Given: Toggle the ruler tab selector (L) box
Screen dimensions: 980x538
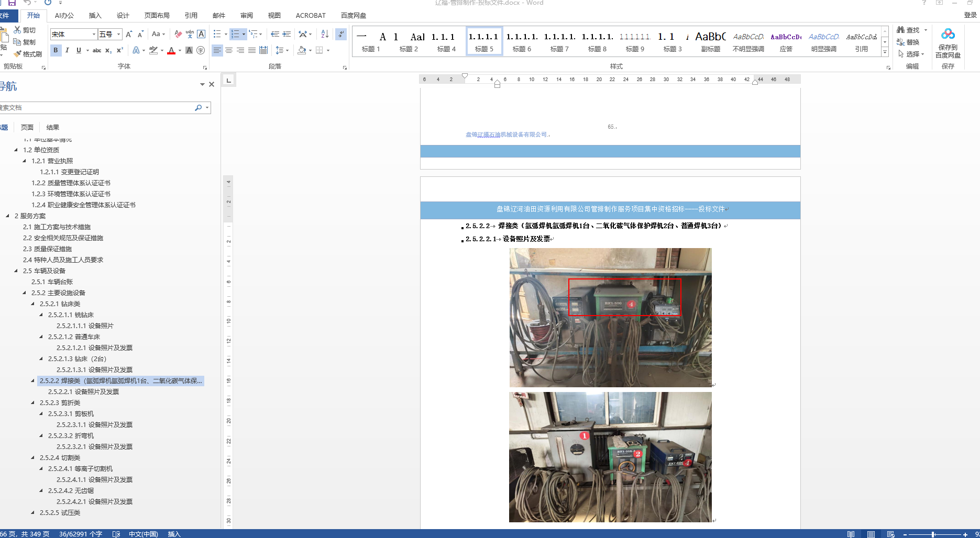Looking at the screenshot, I should point(228,80).
